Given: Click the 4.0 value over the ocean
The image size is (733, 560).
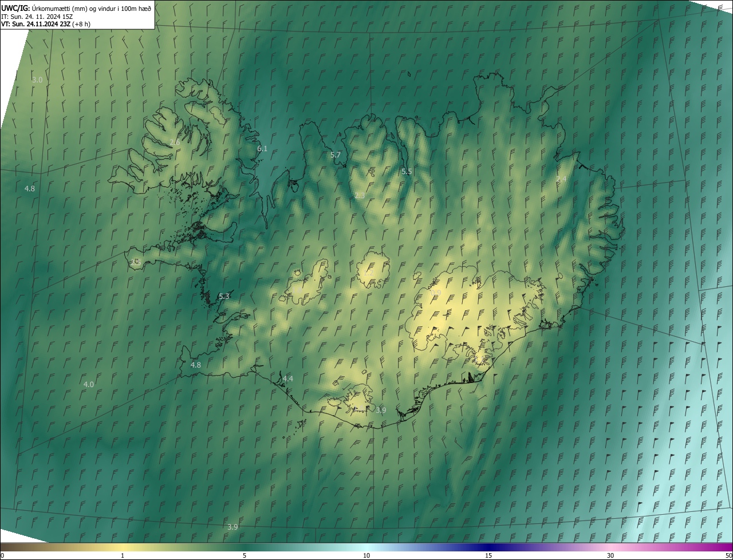Looking at the screenshot, I should click(88, 385).
